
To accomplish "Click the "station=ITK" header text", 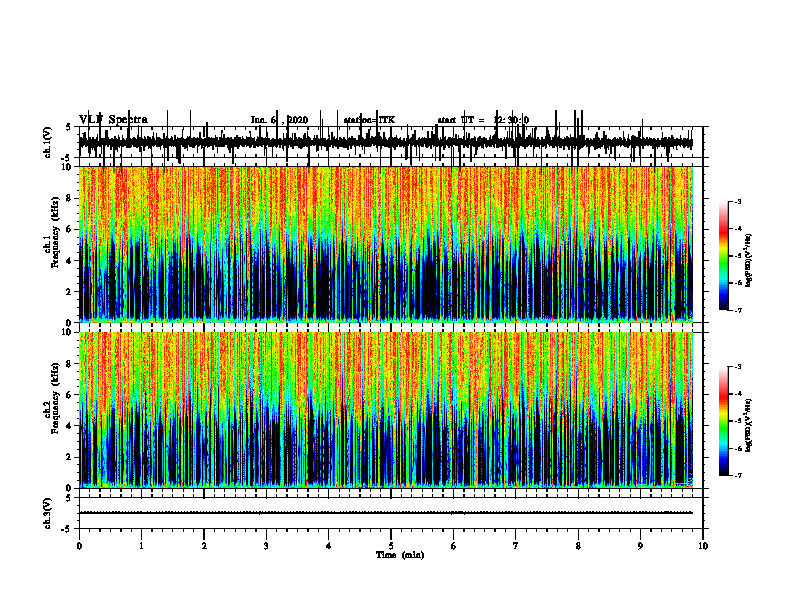I will point(369,120).
